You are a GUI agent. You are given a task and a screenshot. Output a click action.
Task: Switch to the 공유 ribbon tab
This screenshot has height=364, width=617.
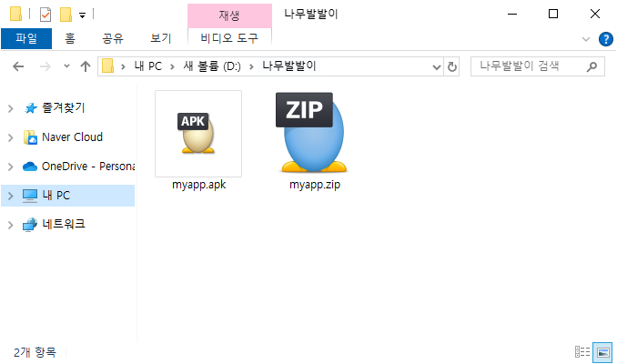pyautogui.click(x=113, y=38)
